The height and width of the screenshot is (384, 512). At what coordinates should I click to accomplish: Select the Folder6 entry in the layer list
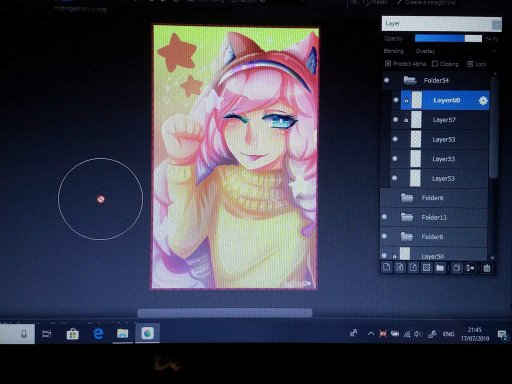(x=434, y=198)
